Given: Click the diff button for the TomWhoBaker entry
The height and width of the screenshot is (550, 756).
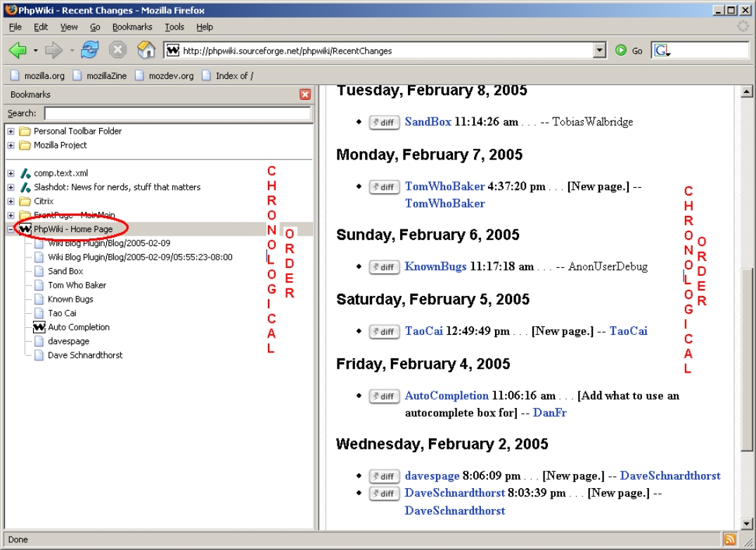Looking at the screenshot, I should click(384, 187).
